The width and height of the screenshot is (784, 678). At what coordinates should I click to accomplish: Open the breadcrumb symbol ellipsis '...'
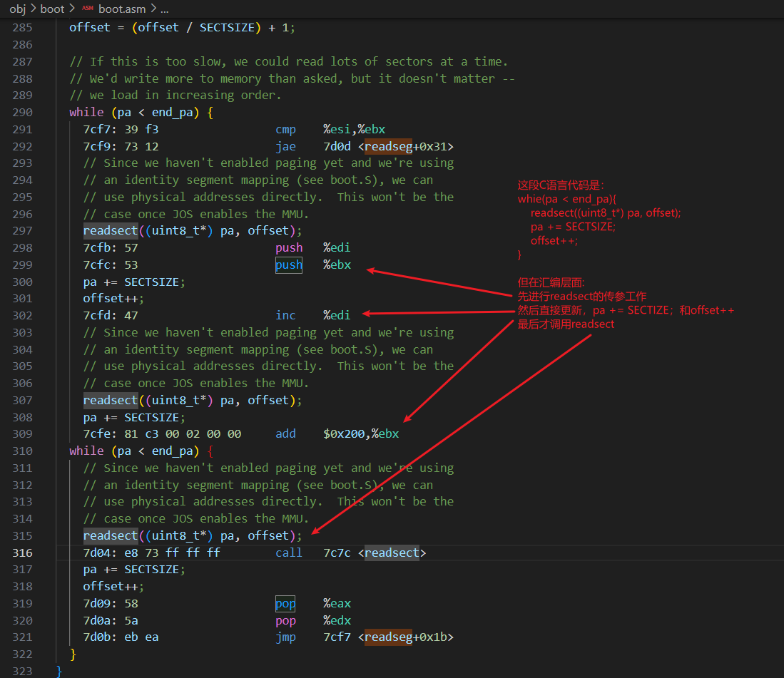click(165, 9)
